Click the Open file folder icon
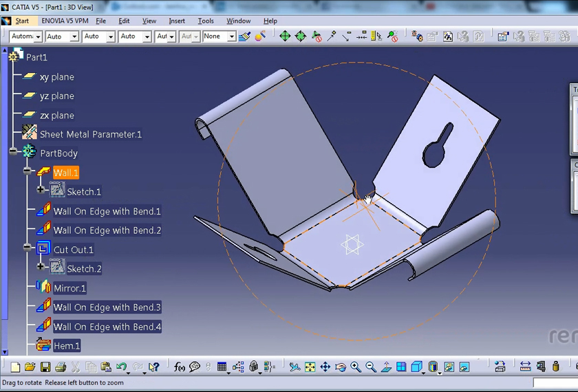 click(x=30, y=367)
